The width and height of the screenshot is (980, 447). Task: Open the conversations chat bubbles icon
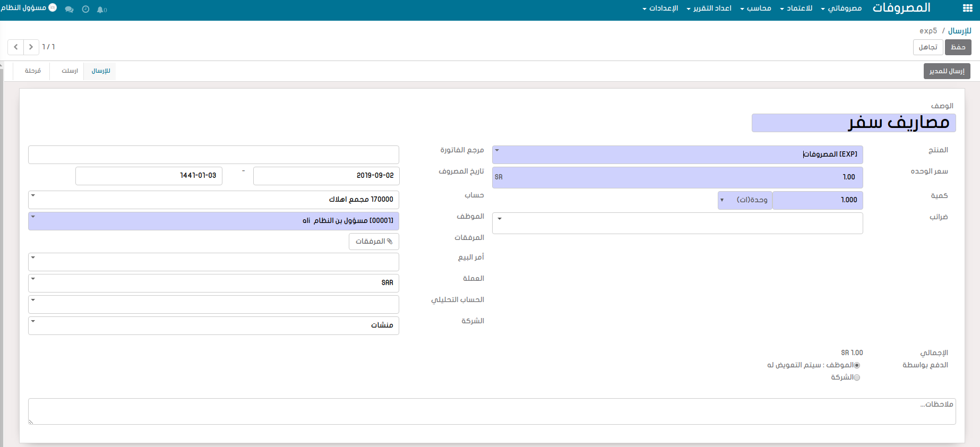pyautogui.click(x=69, y=10)
